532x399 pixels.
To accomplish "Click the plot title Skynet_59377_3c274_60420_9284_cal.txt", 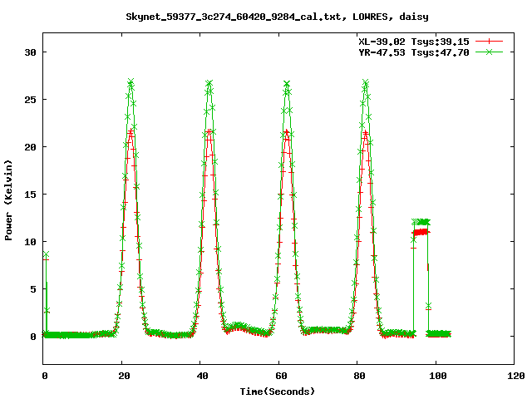I will 236,17.
